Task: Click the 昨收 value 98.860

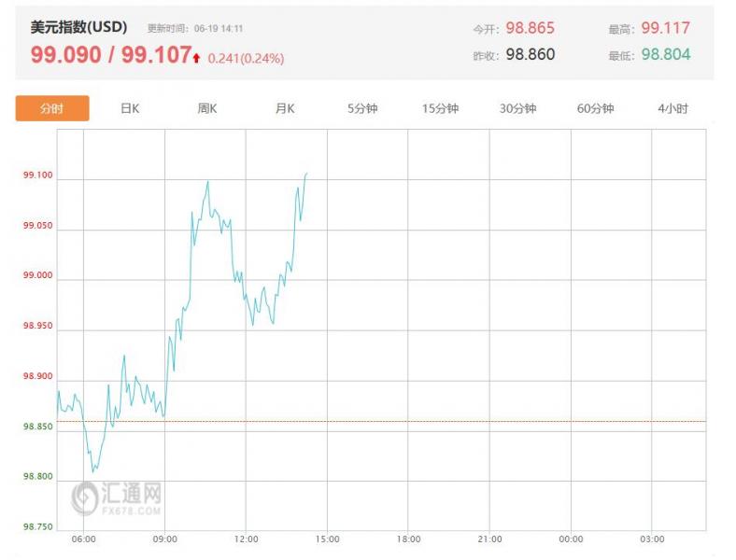Action: click(530, 54)
